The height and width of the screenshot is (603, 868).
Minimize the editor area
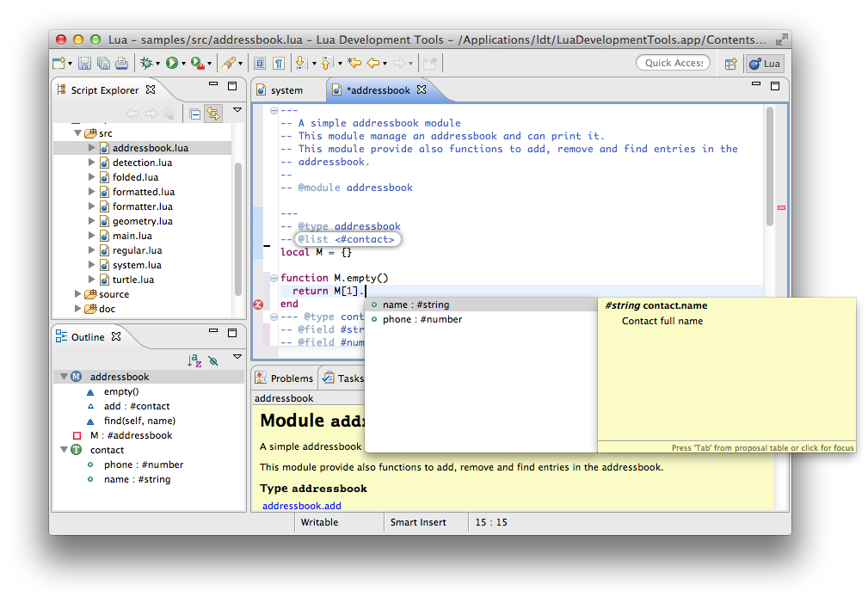click(756, 84)
